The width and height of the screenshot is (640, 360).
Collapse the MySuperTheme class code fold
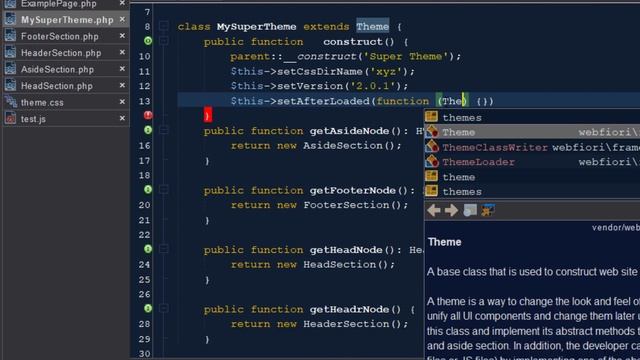click(164, 26)
